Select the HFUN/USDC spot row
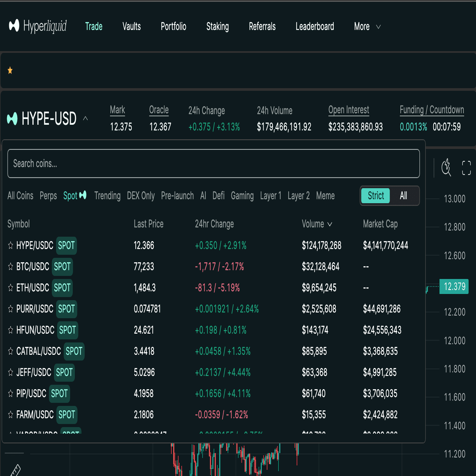Viewport: 476px width, 476px height. (213, 330)
